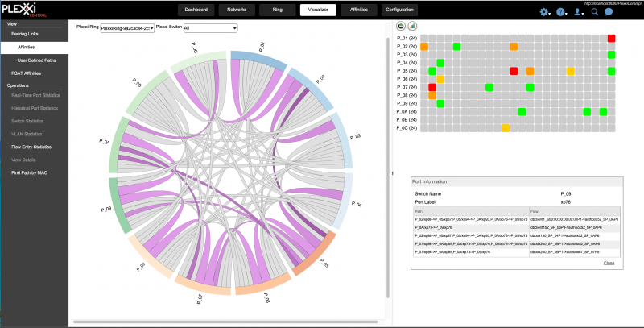This screenshot has height=328, width=644.
Task: Open the help question mark menu
Action: click(561, 11)
